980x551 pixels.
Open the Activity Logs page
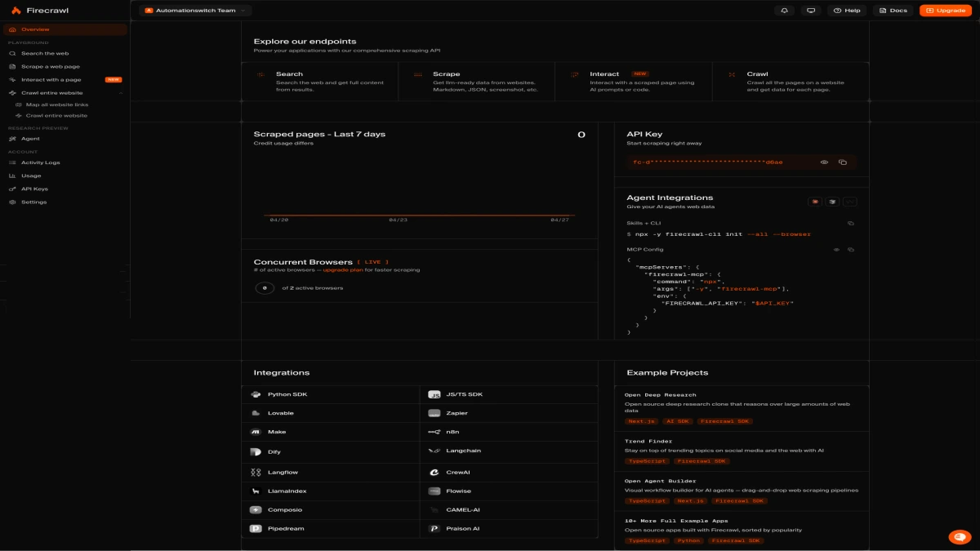point(40,162)
